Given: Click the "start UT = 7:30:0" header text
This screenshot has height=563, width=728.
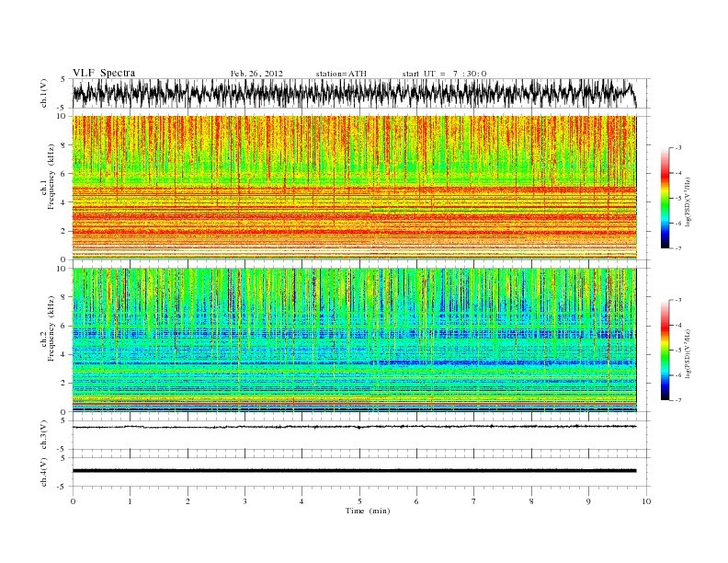Looking at the screenshot, I should [x=444, y=74].
